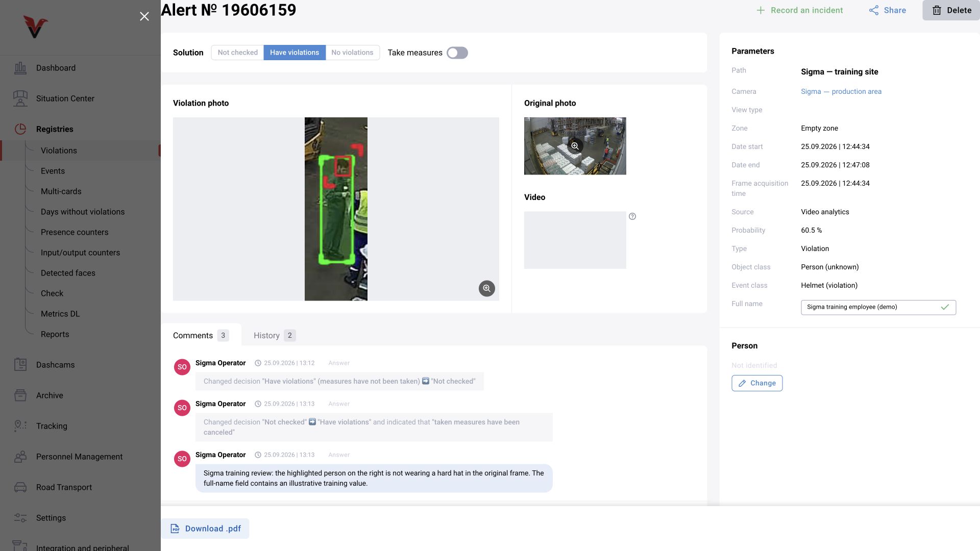Open the video preview placeholder
Viewport: 980px width, 551px height.
[x=575, y=240]
